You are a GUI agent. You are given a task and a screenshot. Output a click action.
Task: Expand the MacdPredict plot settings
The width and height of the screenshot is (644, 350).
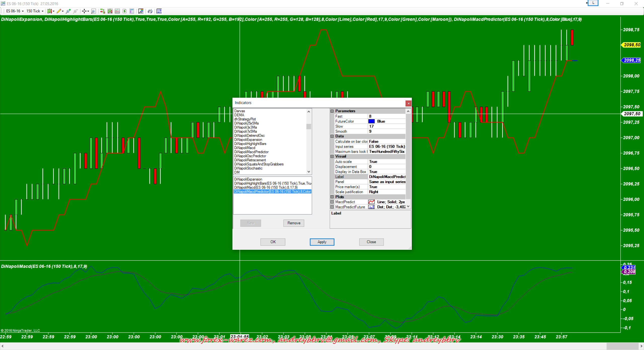tap(332, 202)
